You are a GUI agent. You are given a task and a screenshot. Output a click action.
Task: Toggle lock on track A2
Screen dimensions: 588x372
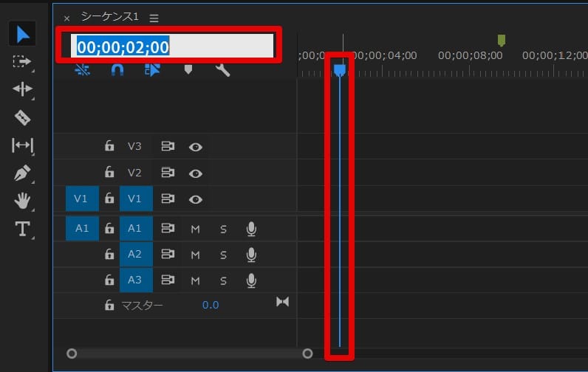(x=109, y=254)
